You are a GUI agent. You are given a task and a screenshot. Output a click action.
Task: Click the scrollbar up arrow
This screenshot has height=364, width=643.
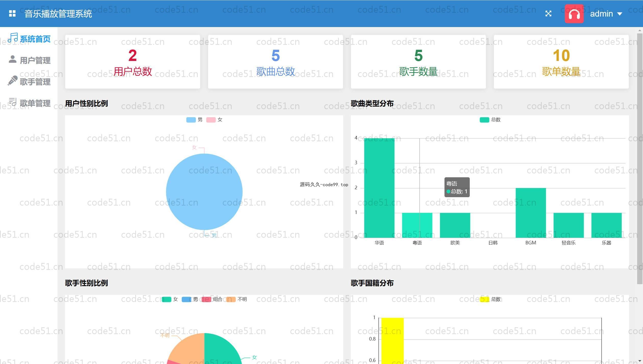640,30
